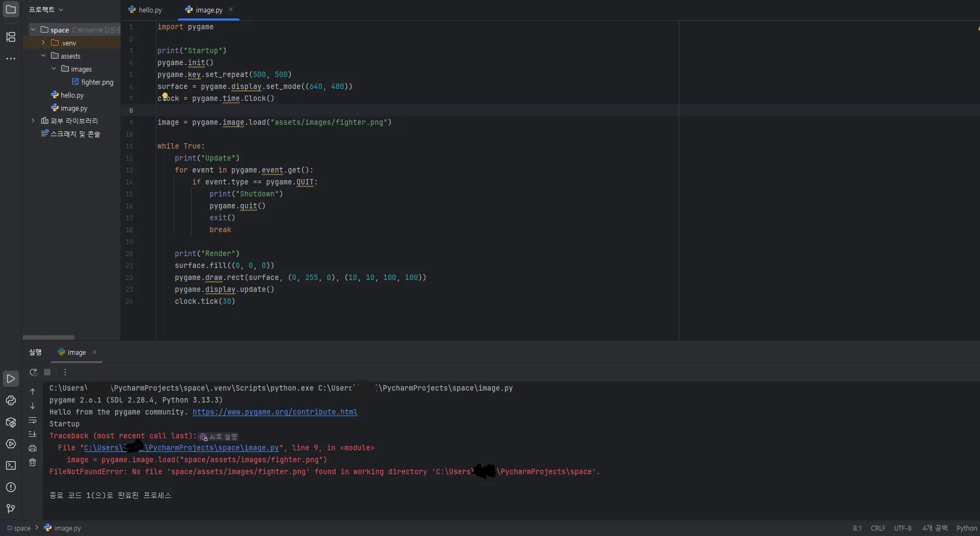
Task: Toggle scroll to end of console
Action: coord(33,434)
